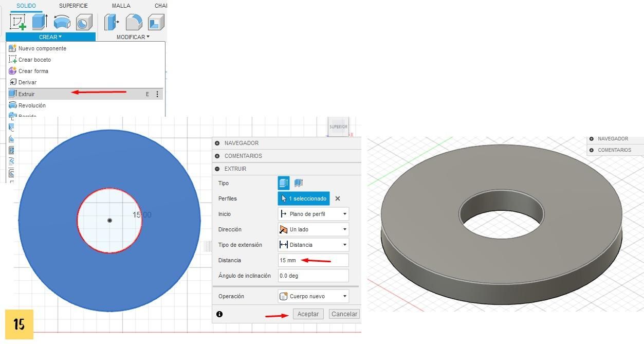Open the CREAR dropdown menu
This screenshot has height=344, width=644.
point(50,37)
